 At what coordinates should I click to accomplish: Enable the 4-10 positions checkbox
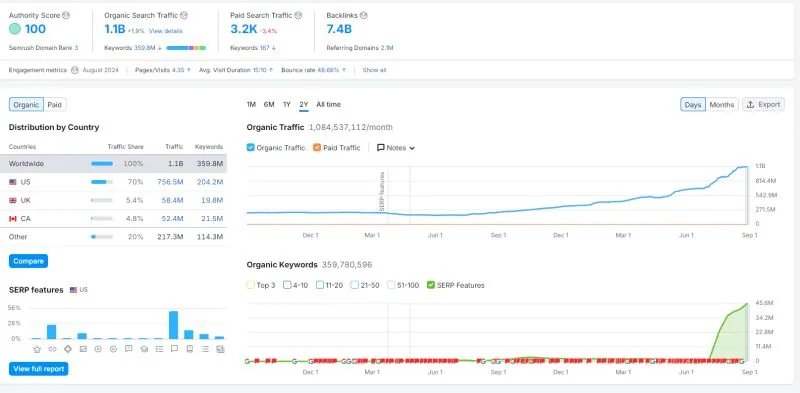click(x=287, y=285)
